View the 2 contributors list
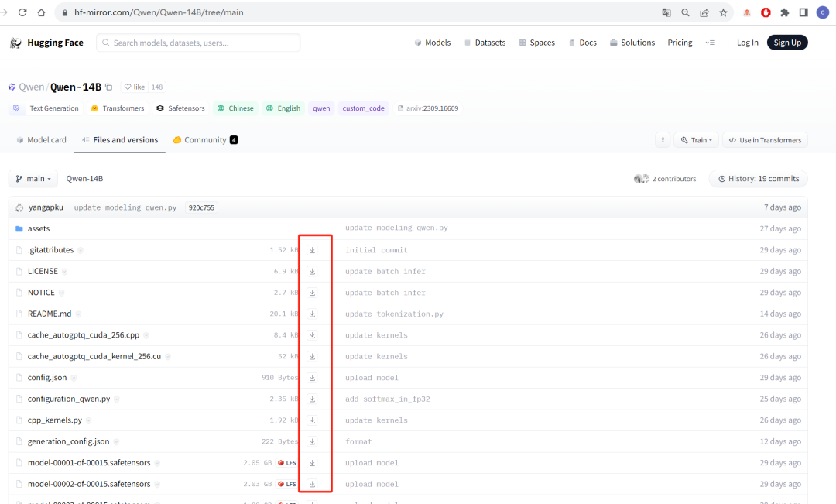Screen dimensions: 836x504 click(665, 179)
